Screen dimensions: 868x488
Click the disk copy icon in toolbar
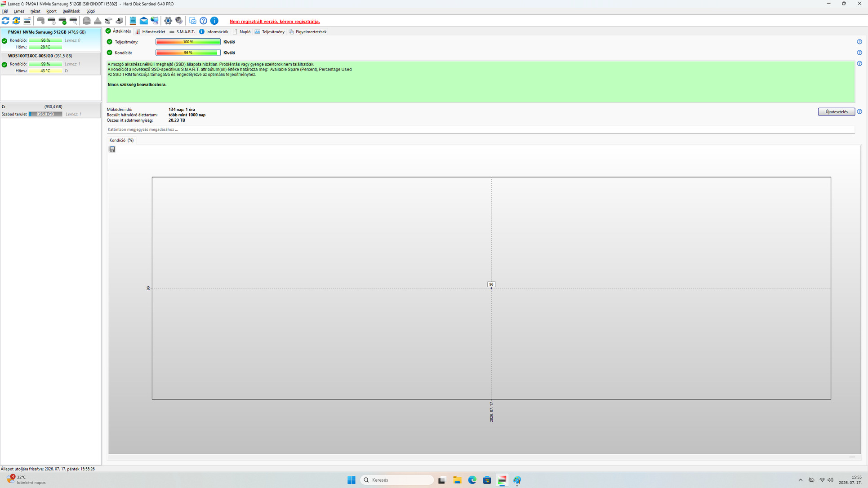pyautogui.click(x=108, y=21)
